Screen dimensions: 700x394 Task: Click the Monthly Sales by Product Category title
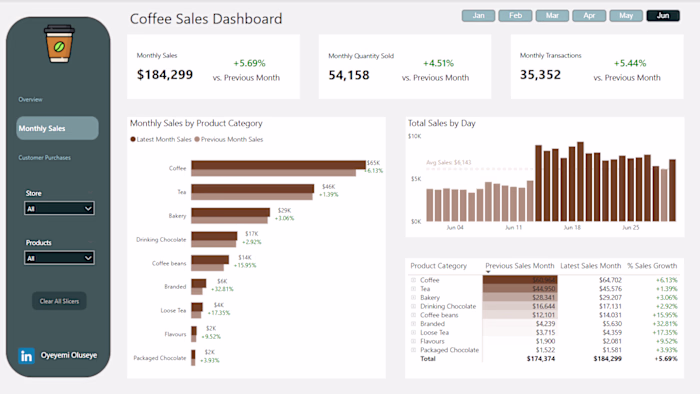tap(196, 123)
